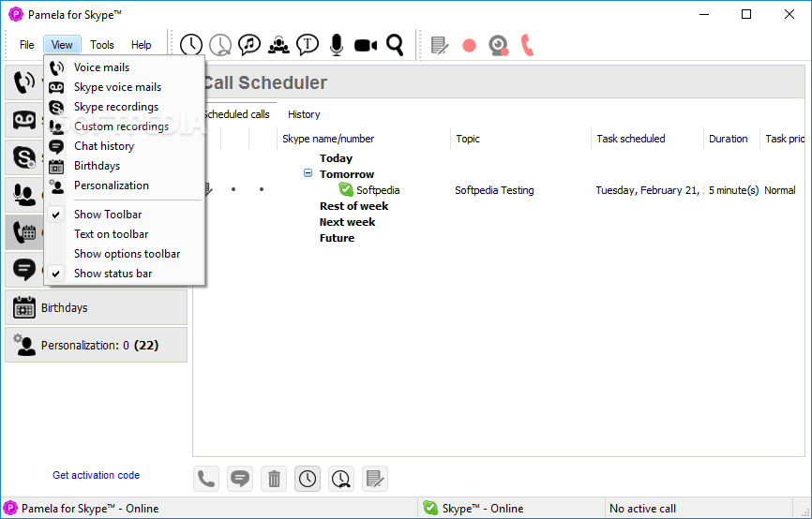Click the group conference toolbar icon
Image resolution: width=812 pixels, height=519 pixels.
click(278, 45)
